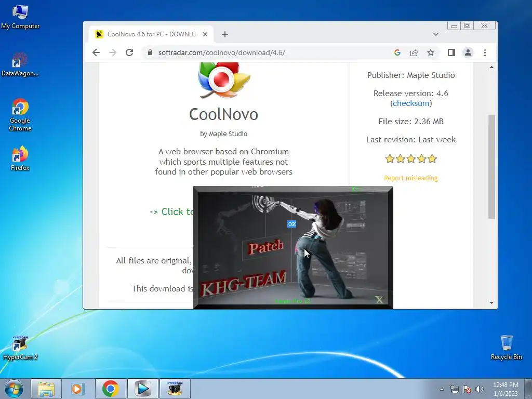Click the Google icon in address bar
Viewport: 532px width, 399px height.
click(x=397, y=52)
